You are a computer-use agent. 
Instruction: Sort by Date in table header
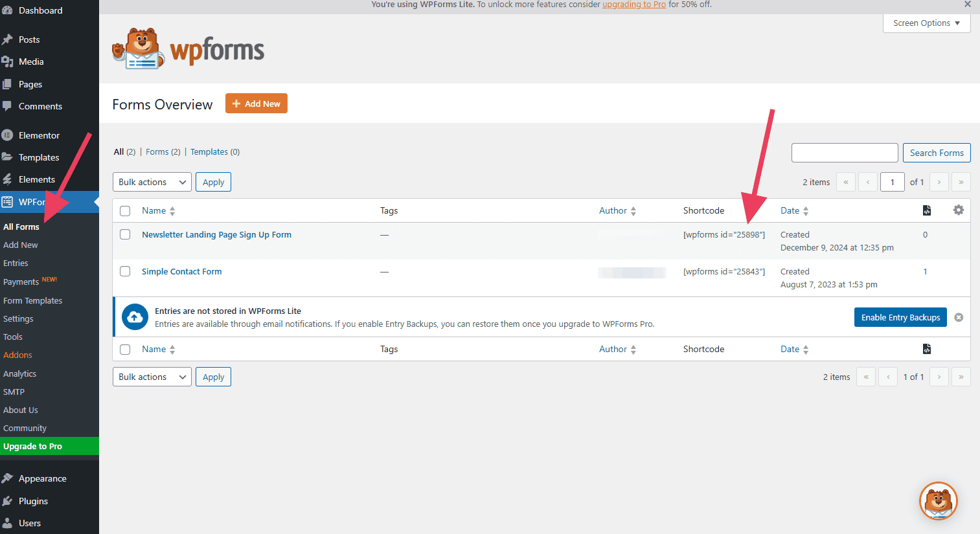click(795, 210)
